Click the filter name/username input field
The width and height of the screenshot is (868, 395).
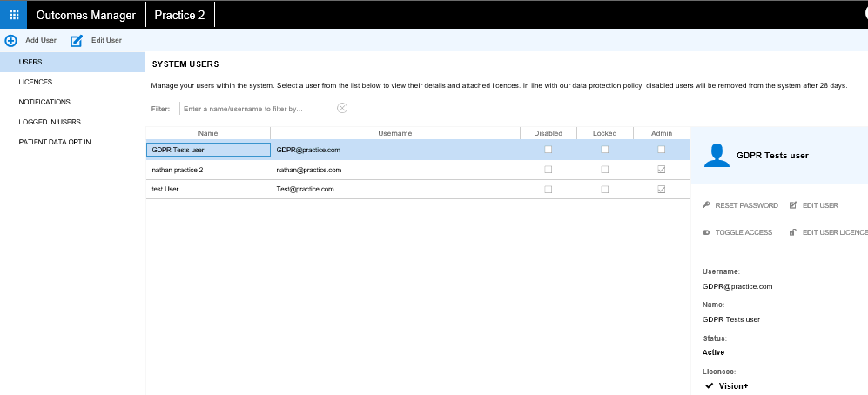[257, 109]
